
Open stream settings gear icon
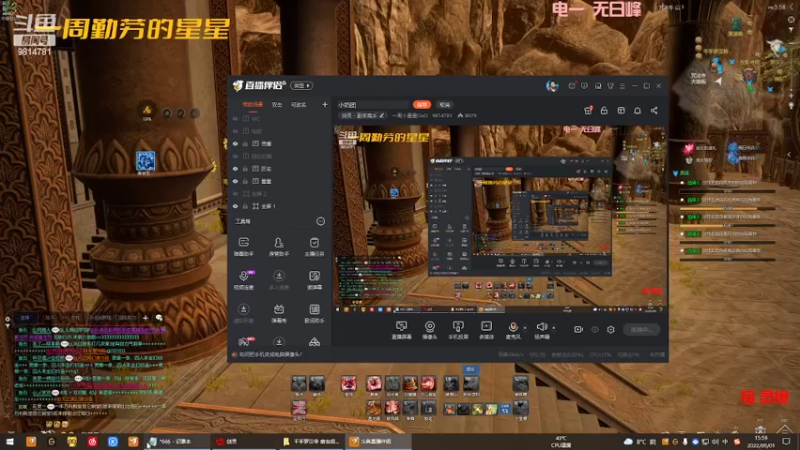point(611,330)
